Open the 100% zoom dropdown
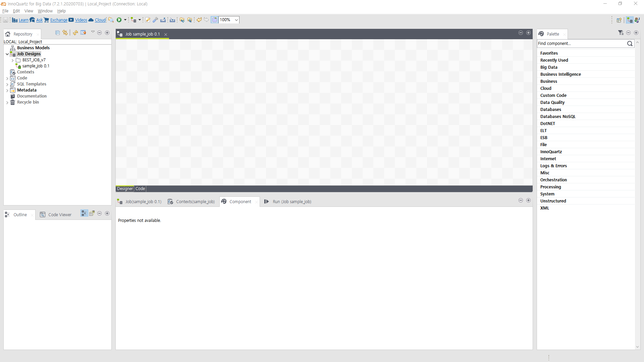The width and height of the screenshot is (644, 362). click(236, 20)
